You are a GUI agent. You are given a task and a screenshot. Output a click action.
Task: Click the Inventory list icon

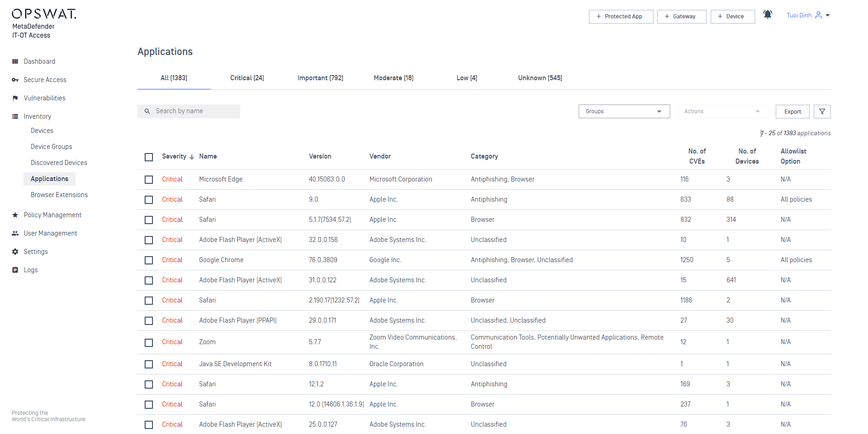(x=15, y=116)
